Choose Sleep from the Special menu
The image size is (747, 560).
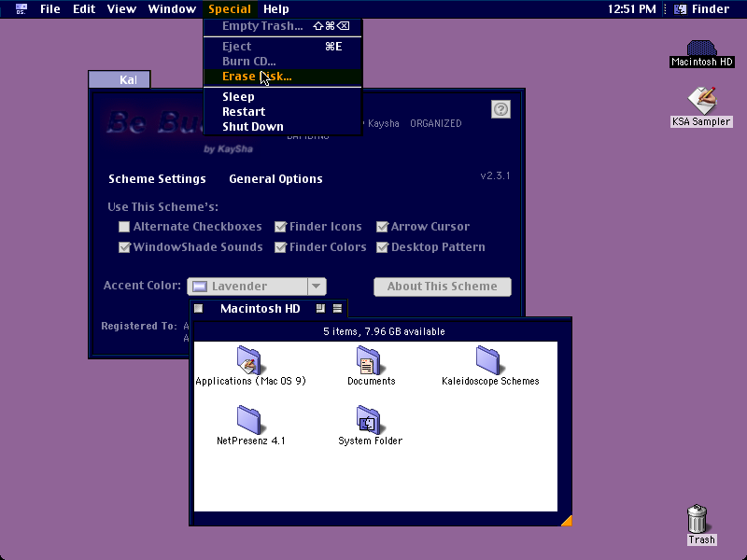tap(283, 97)
